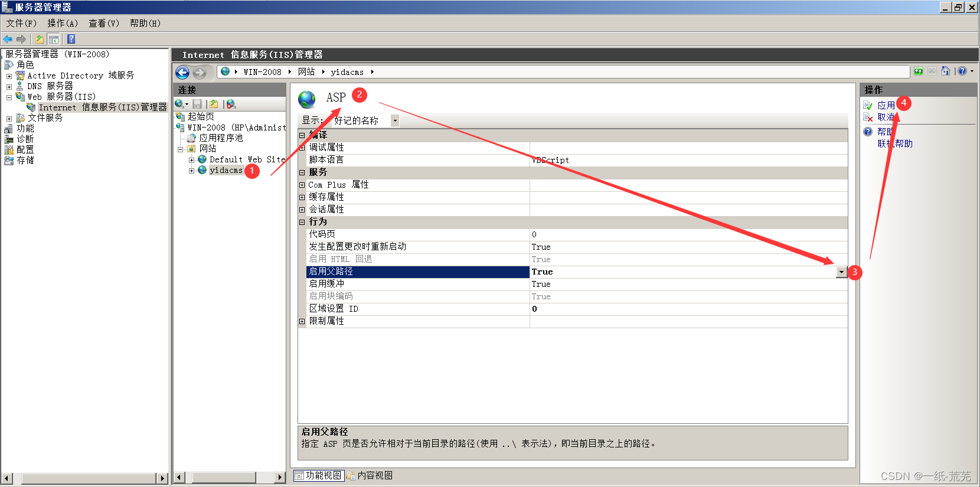This screenshot has height=487, width=980.
Task: Open the 文件(F) menu
Action: [x=21, y=23]
